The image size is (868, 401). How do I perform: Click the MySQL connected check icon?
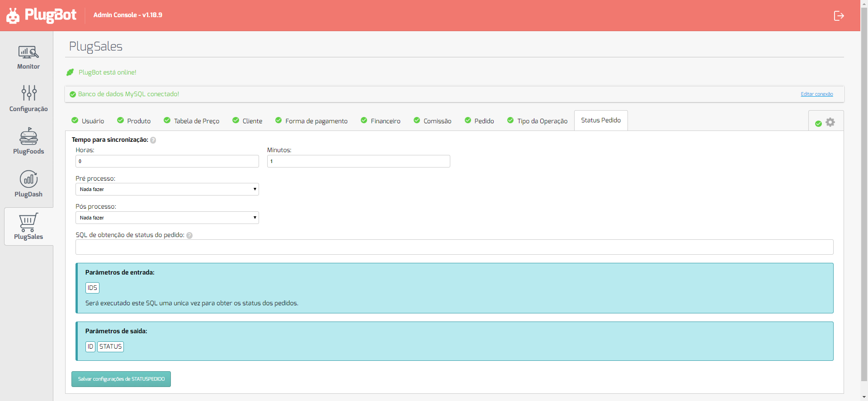pyautogui.click(x=72, y=94)
